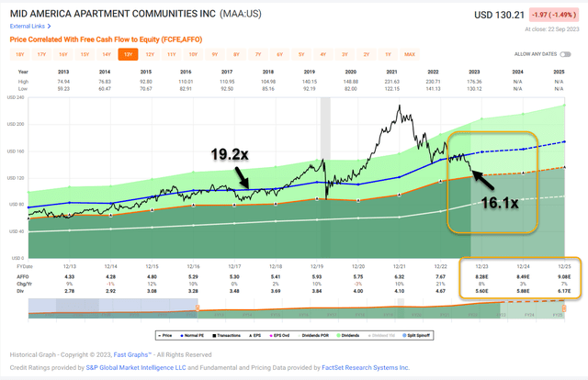Select the 14Y time range tab
The height and width of the screenshot is (380, 588).
107,54
